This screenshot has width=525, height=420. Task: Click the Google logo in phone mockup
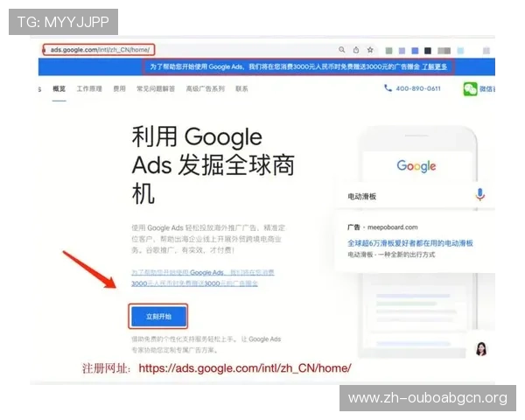416,165
